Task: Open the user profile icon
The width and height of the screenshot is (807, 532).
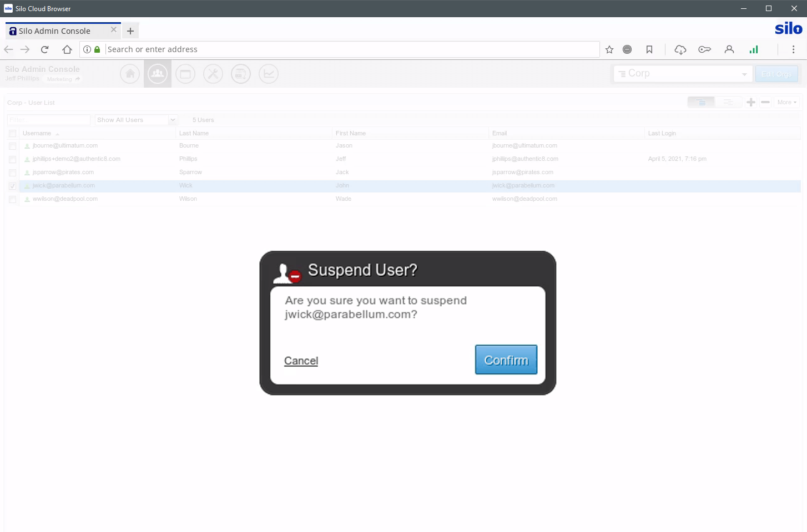Action: coord(729,49)
